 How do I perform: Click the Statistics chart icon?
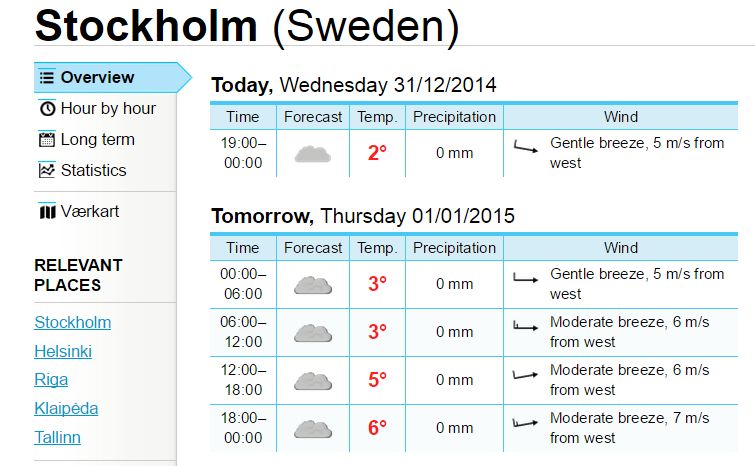click(47, 170)
